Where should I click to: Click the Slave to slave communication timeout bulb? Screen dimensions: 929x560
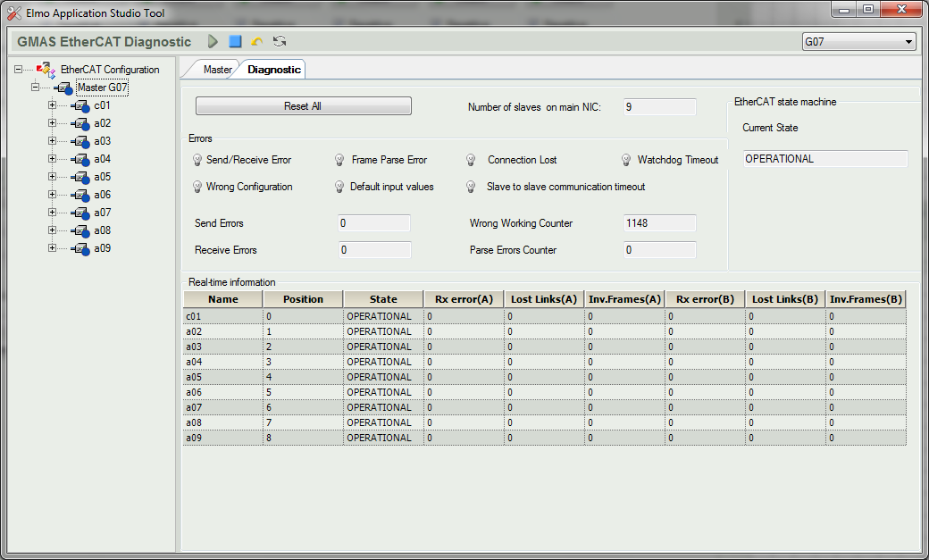pos(471,187)
